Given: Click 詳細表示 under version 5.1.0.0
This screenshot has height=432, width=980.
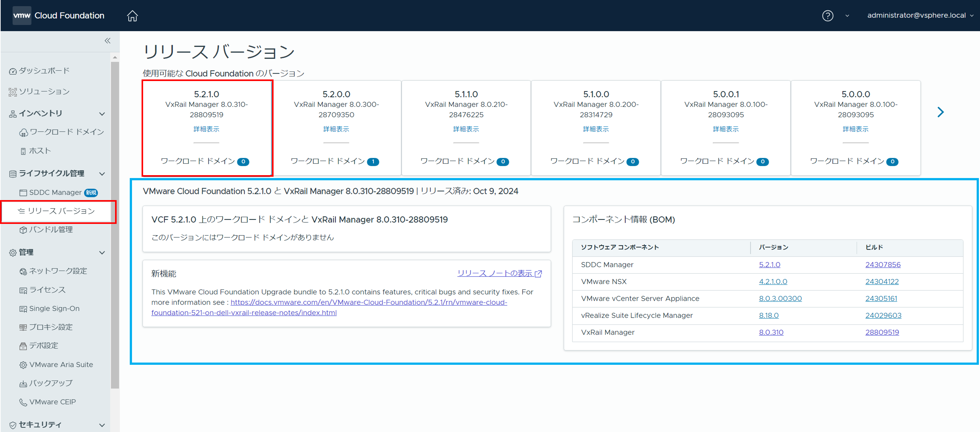Looking at the screenshot, I should coord(596,129).
